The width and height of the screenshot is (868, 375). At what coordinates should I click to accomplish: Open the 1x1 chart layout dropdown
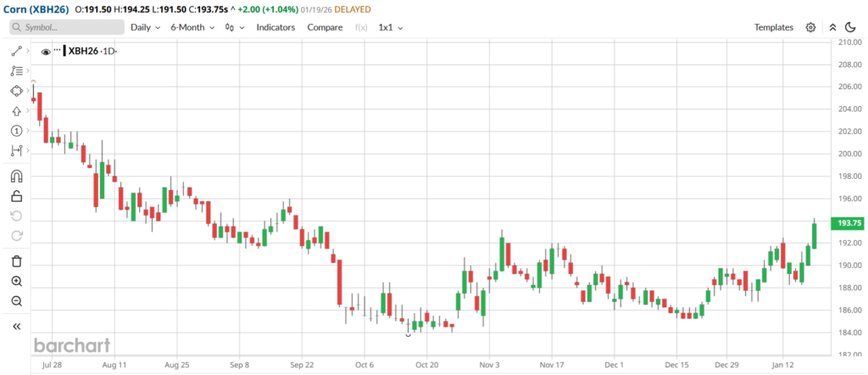click(390, 27)
